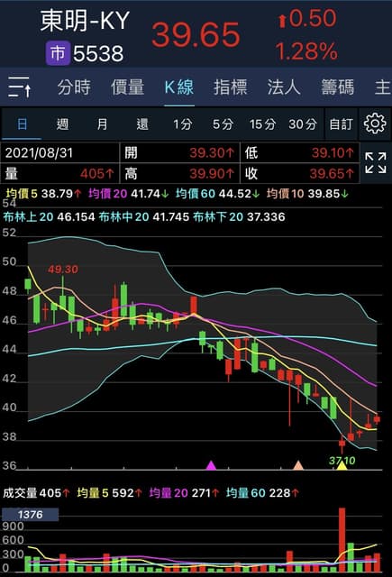Select 5分 interval
Image resolution: width=392 pixels, height=577 pixels.
coord(223,124)
